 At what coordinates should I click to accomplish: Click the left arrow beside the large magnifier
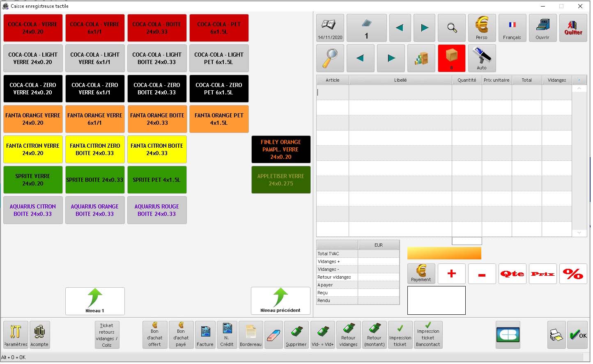pyautogui.click(x=361, y=58)
